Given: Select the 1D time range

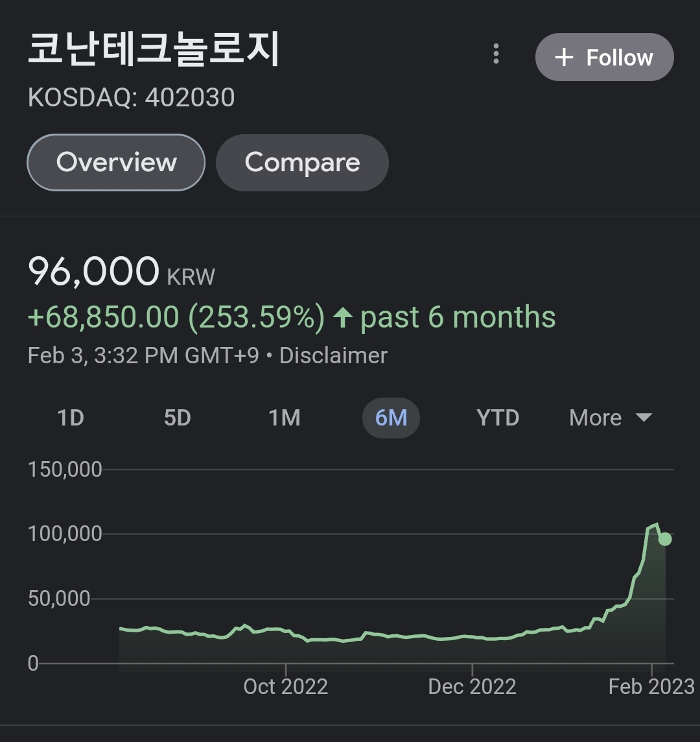Looking at the screenshot, I should pos(71,418).
